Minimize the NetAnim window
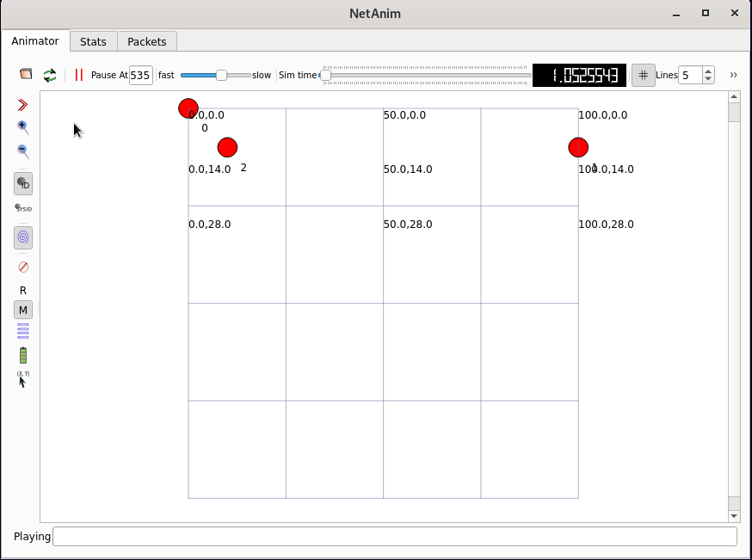The width and height of the screenshot is (752, 560). pyautogui.click(x=676, y=14)
